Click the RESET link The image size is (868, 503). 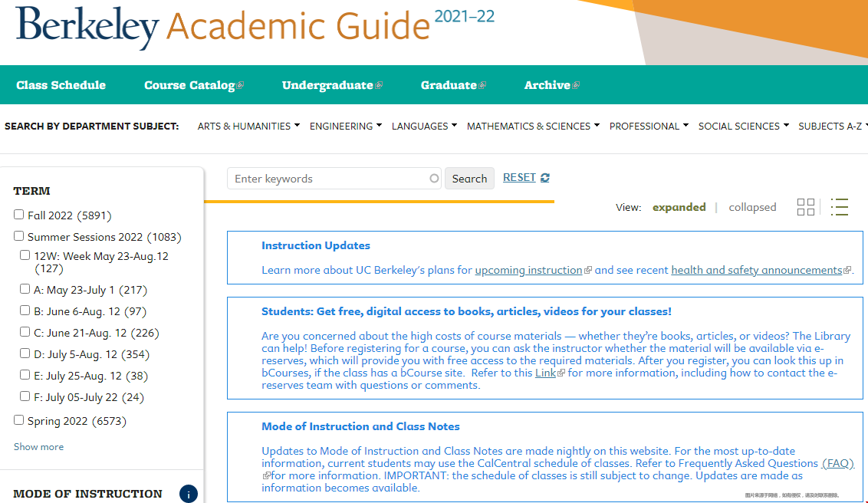tap(519, 178)
